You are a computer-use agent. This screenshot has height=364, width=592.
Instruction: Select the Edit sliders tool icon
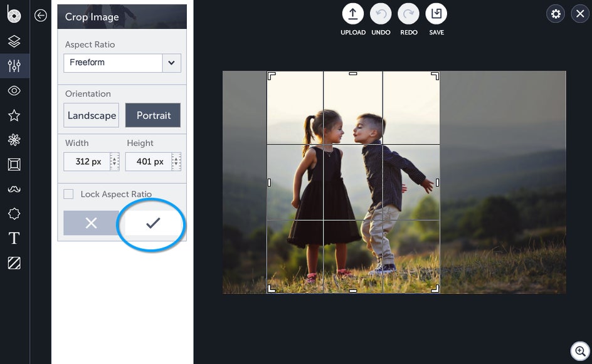pos(14,66)
